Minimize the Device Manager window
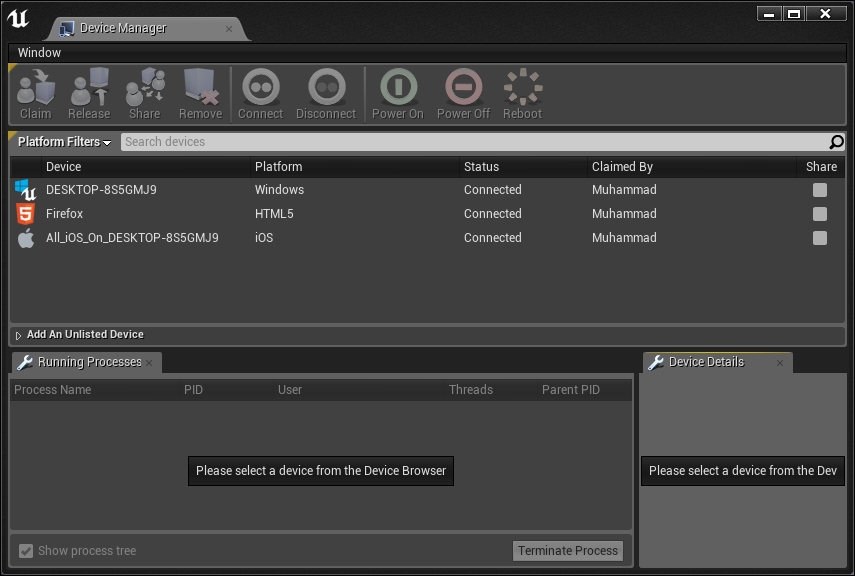Viewport: 855px width, 576px height. click(x=769, y=14)
